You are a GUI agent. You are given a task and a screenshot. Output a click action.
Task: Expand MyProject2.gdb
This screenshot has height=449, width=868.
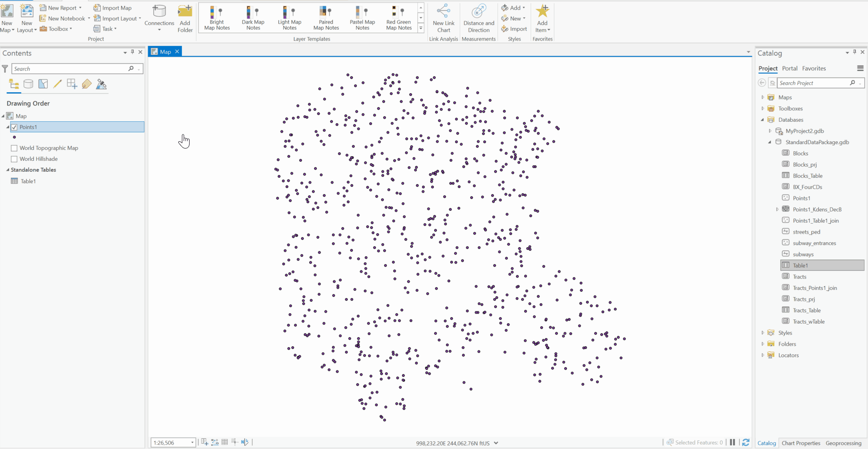770,131
